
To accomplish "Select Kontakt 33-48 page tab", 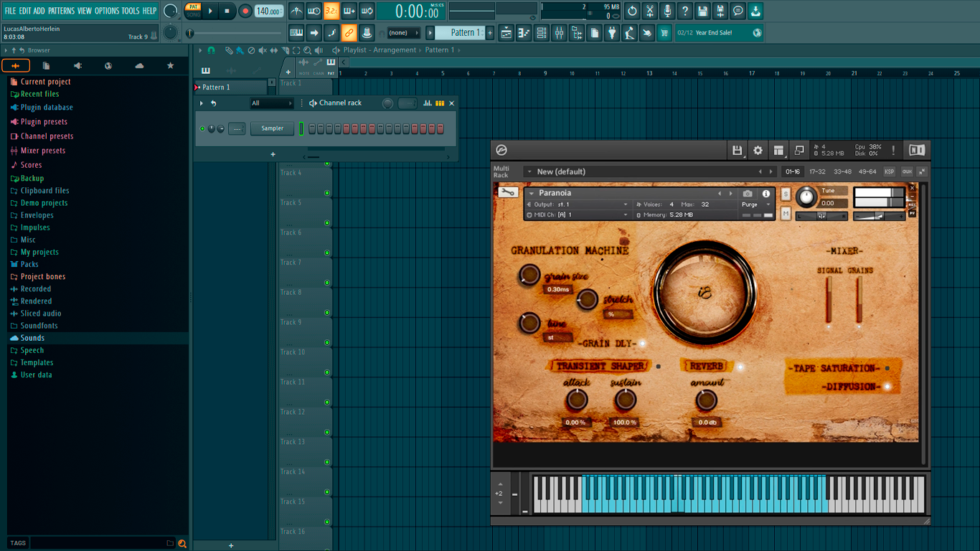I will coord(842,171).
